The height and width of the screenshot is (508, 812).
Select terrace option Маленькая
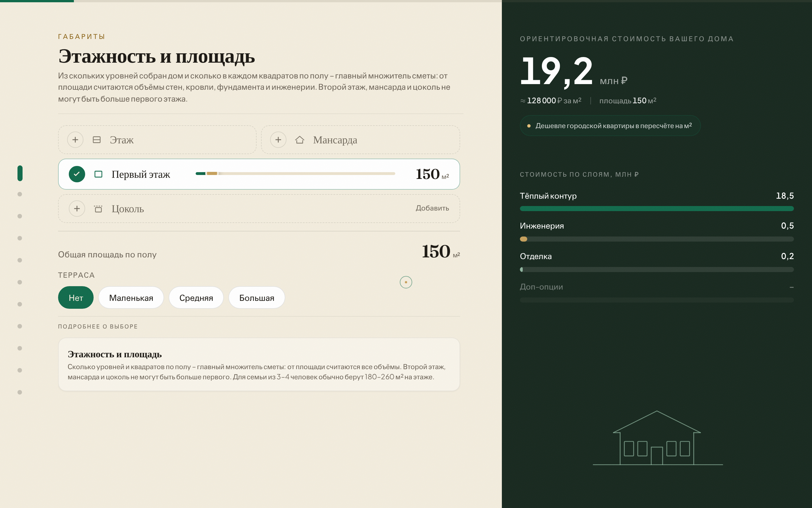click(131, 298)
